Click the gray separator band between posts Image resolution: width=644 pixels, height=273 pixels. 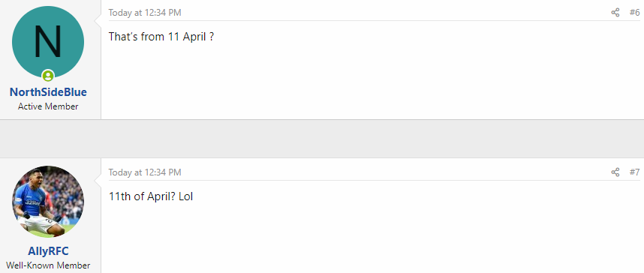(x=322, y=139)
